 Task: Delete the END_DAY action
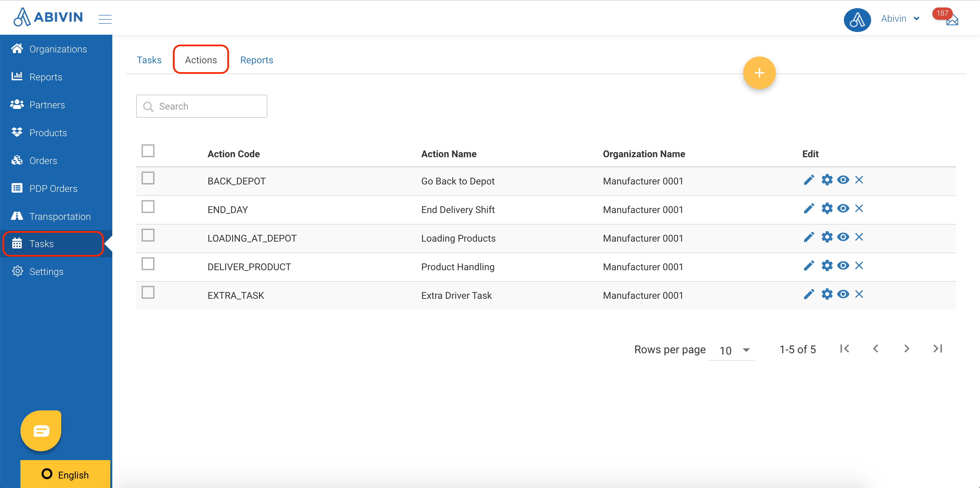coord(859,208)
